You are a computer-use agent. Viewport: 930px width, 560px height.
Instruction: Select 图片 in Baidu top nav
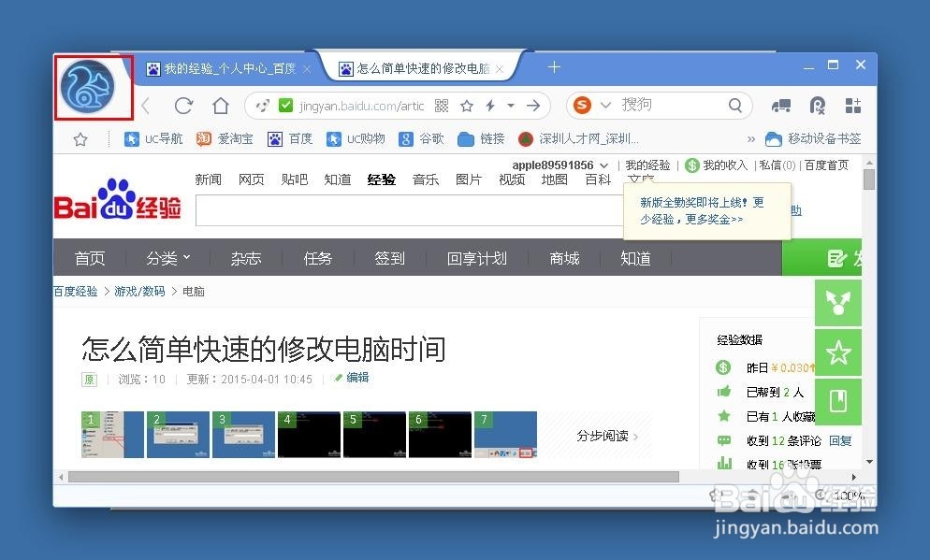[x=469, y=179]
